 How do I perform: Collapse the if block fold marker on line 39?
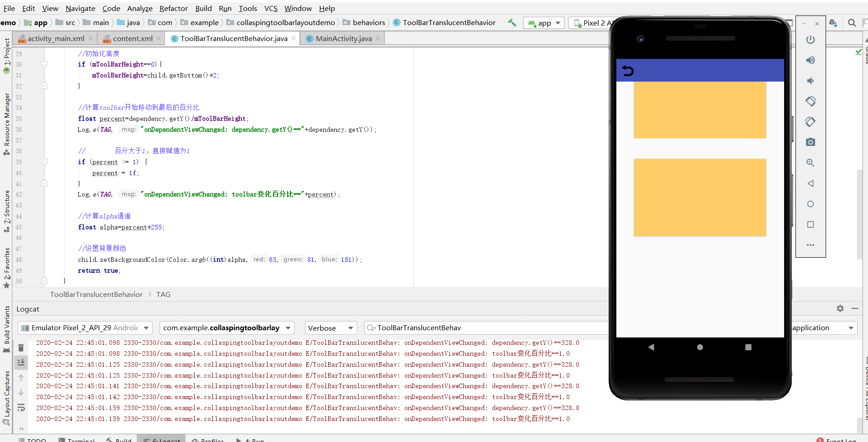pos(45,162)
